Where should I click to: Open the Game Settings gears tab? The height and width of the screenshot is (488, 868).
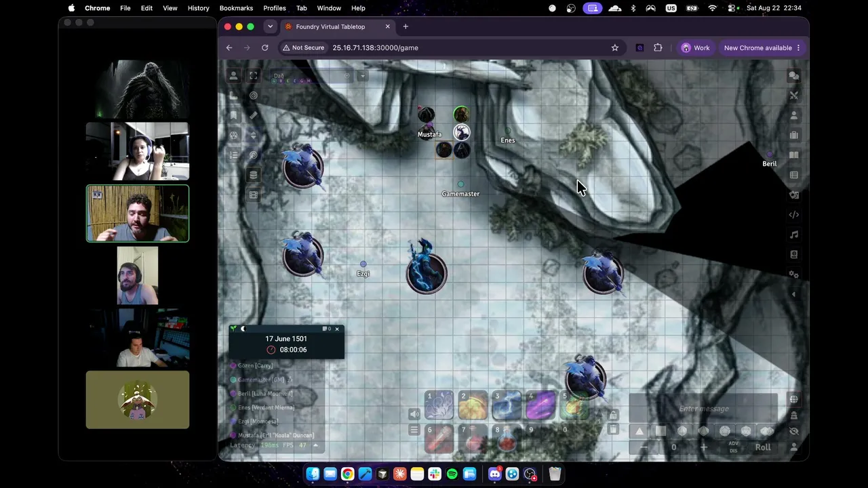[x=794, y=274]
